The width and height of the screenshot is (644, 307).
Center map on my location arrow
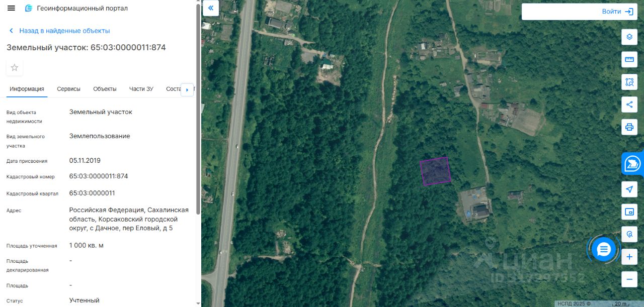(629, 189)
